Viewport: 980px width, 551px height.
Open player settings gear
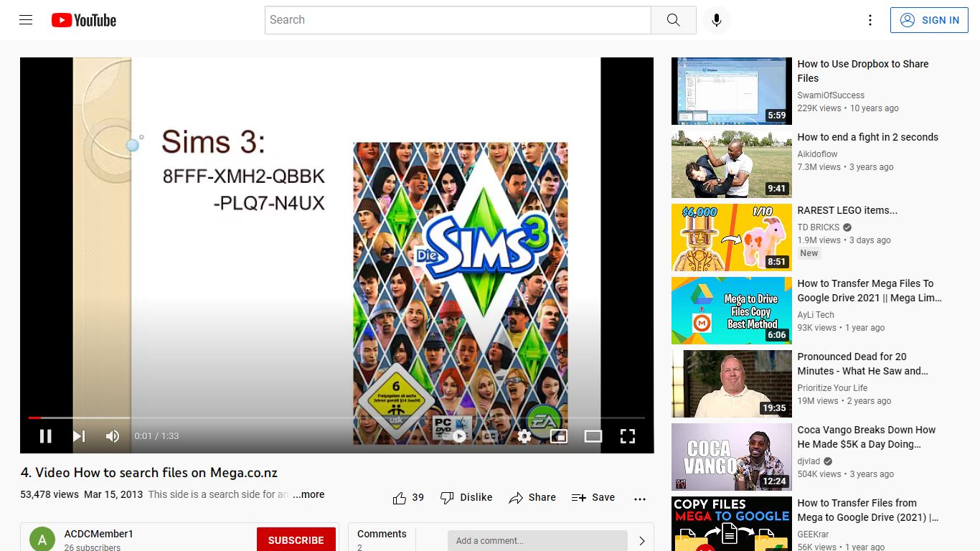click(524, 436)
